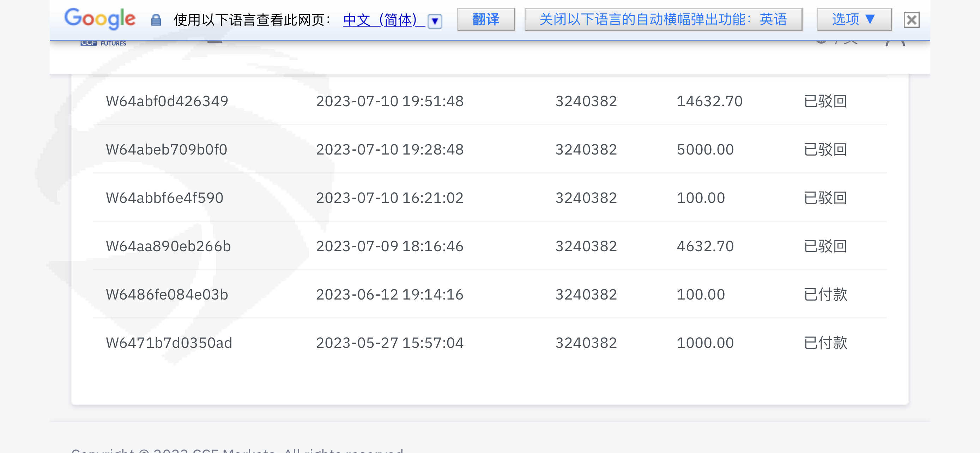Close the Google translate banner
Viewport: 980px width, 453px height.
point(911,20)
